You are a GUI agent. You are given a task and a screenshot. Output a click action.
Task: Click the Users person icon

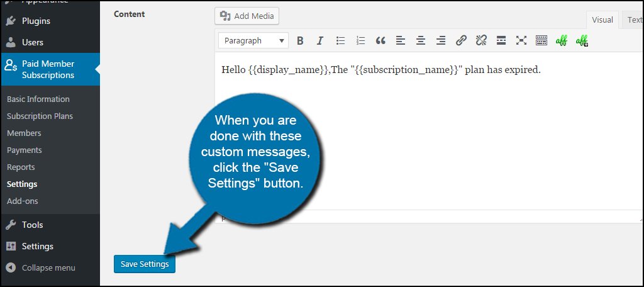pyautogui.click(x=11, y=42)
